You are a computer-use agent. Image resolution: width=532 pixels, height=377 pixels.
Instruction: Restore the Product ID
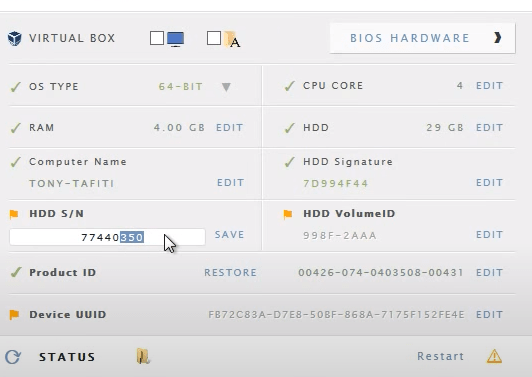(230, 272)
